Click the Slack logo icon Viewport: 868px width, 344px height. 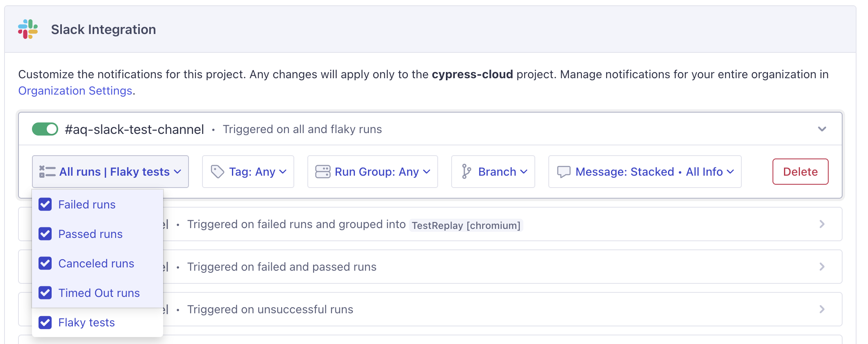[28, 29]
